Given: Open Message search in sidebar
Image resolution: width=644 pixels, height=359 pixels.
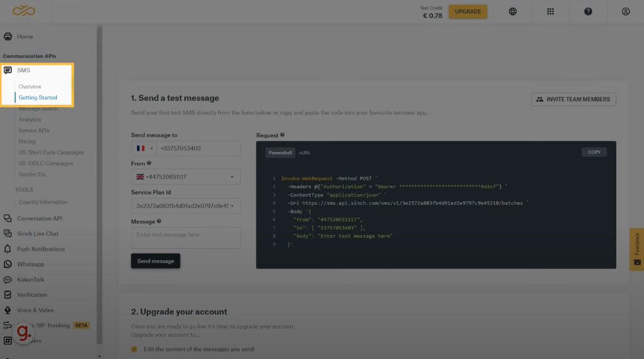Looking at the screenshot, I should [38, 109].
